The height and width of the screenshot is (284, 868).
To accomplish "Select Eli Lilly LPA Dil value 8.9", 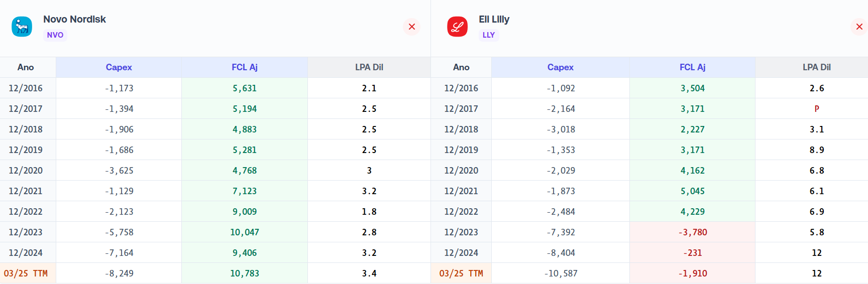I will pos(817,150).
